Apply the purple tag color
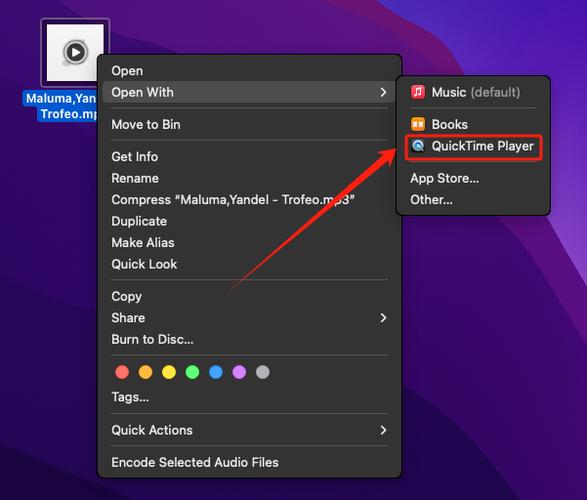This screenshot has height=500, width=587. 239,372
